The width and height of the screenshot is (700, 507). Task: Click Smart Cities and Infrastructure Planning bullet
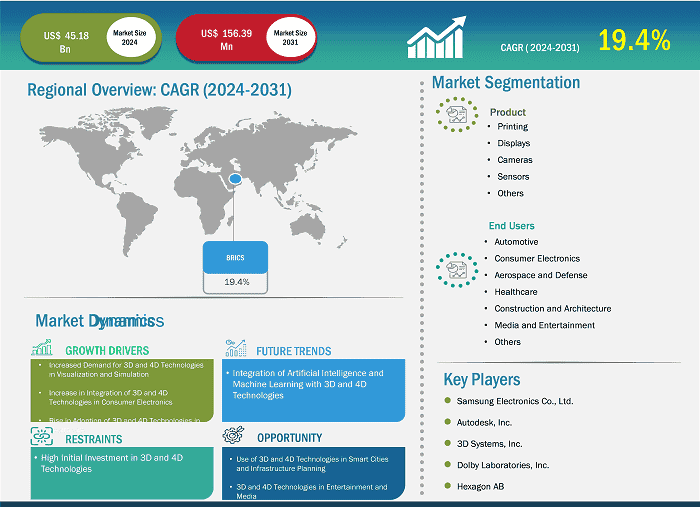pos(312,464)
